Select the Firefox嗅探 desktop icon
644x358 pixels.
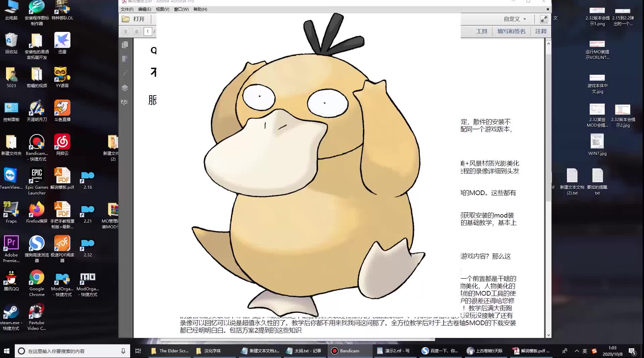37,213
